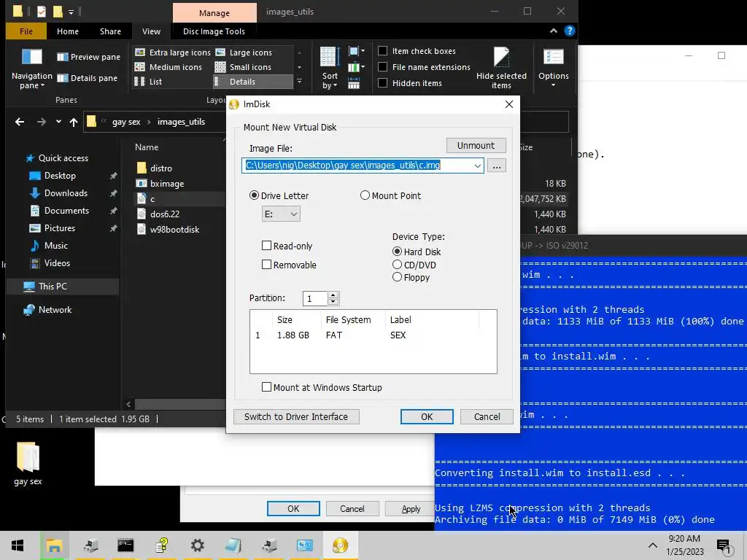The image size is (747, 560).
Task: Click horizontal scrollbar in file list
Action: (x=180, y=404)
